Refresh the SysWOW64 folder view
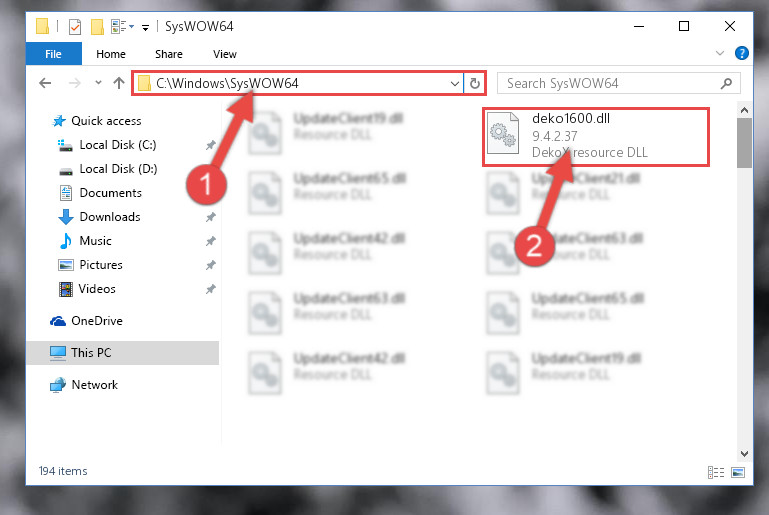The height and width of the screenshot is (515, 769). 474,83
